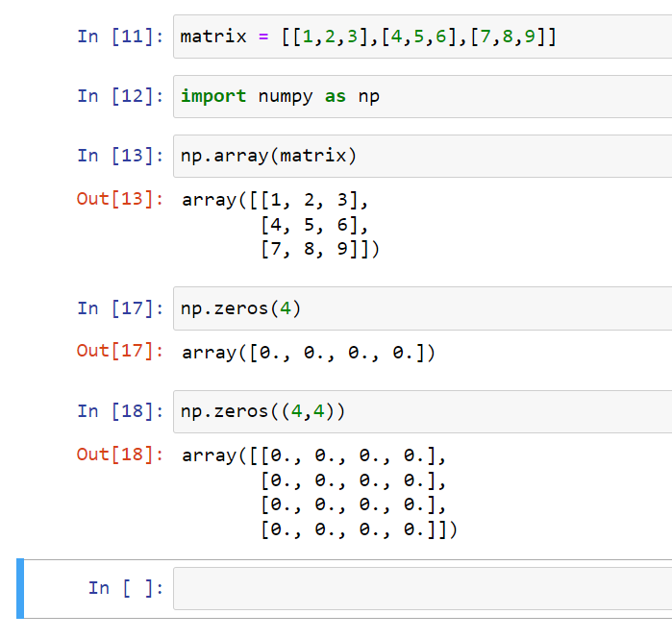Select the 'Out[17]:' output prompt
672x639 pixels.
[120, 351]
